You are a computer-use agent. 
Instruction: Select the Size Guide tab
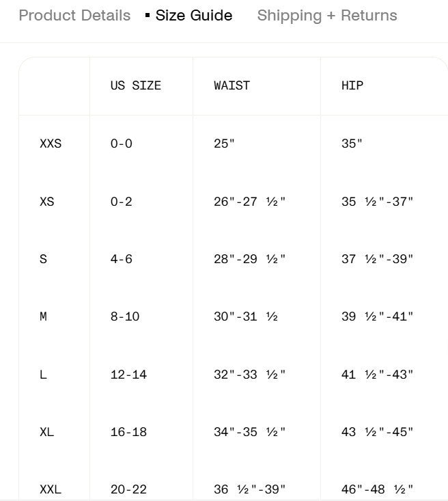pos(194,15)
